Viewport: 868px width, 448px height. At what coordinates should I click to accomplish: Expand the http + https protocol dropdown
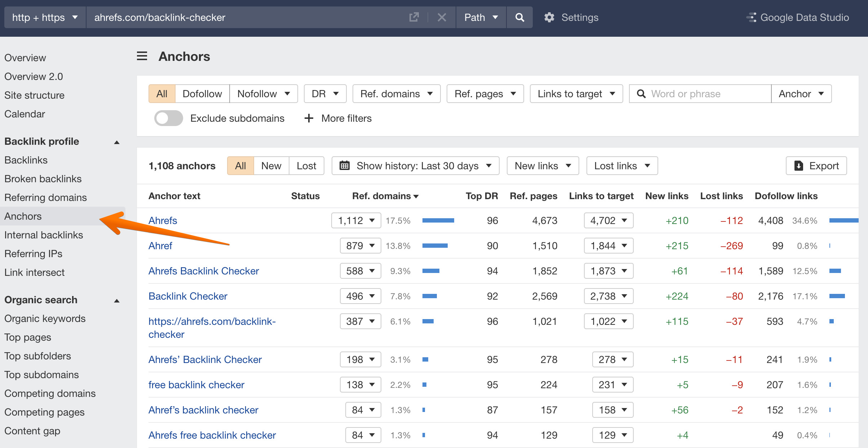pyautogui.click(x=45, y=17)
